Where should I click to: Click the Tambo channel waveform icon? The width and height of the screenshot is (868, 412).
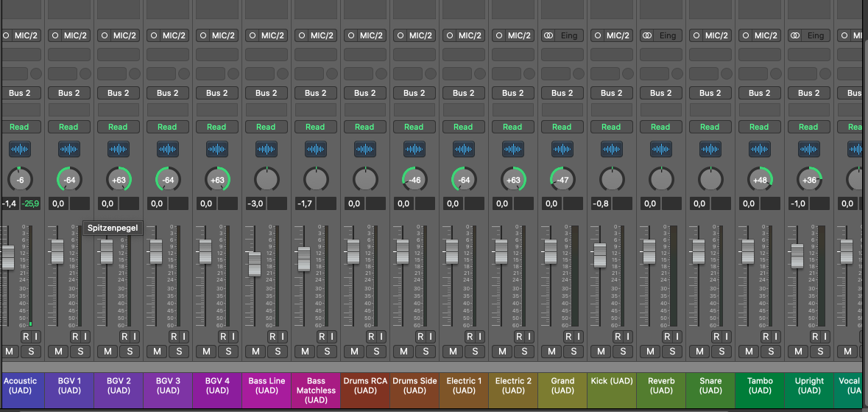point(760,150)
